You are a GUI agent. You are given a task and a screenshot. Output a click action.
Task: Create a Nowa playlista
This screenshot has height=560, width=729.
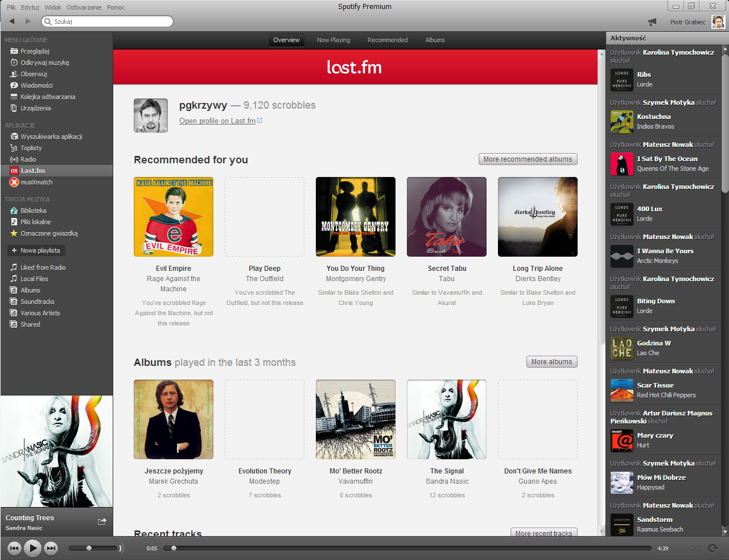click(x=36, y=250)
